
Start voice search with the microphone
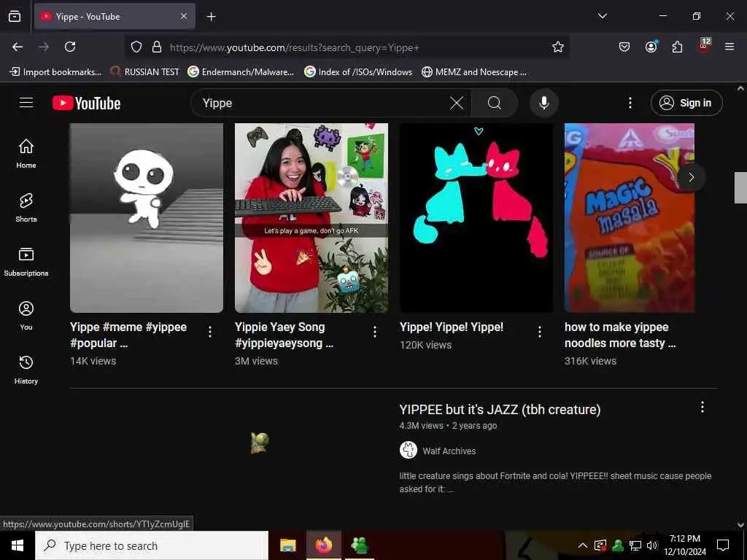click(543, 103)
